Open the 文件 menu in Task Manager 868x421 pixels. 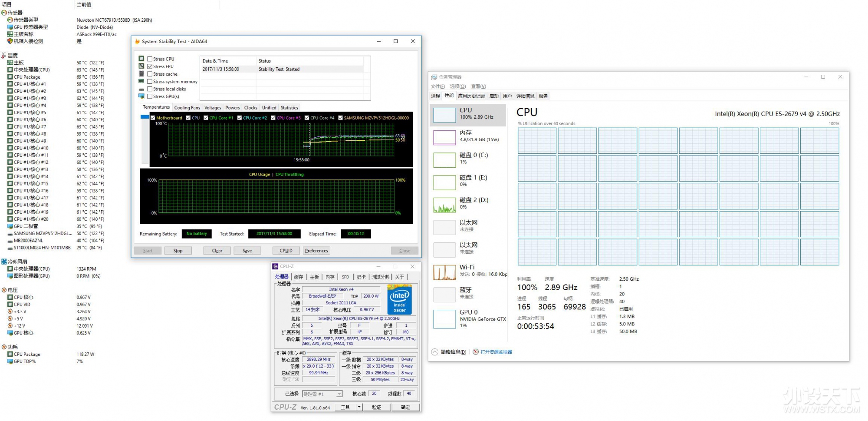pos(438,86)
